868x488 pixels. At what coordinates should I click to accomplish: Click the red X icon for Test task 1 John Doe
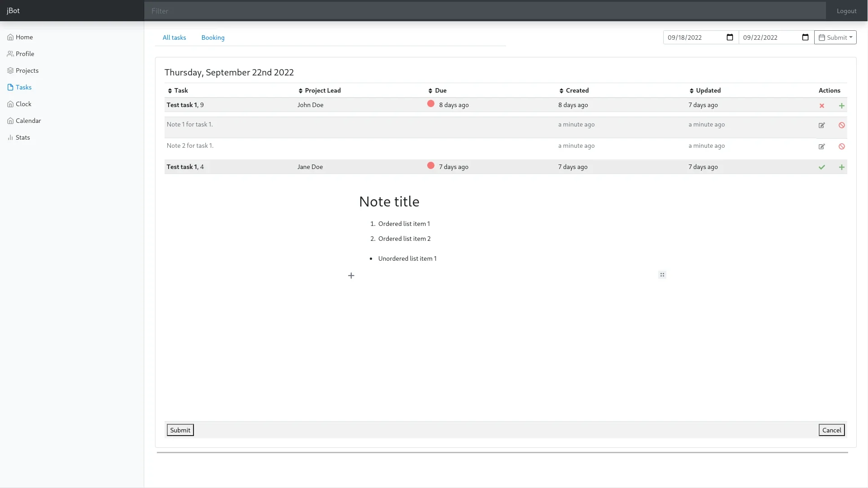coord(822,105)
